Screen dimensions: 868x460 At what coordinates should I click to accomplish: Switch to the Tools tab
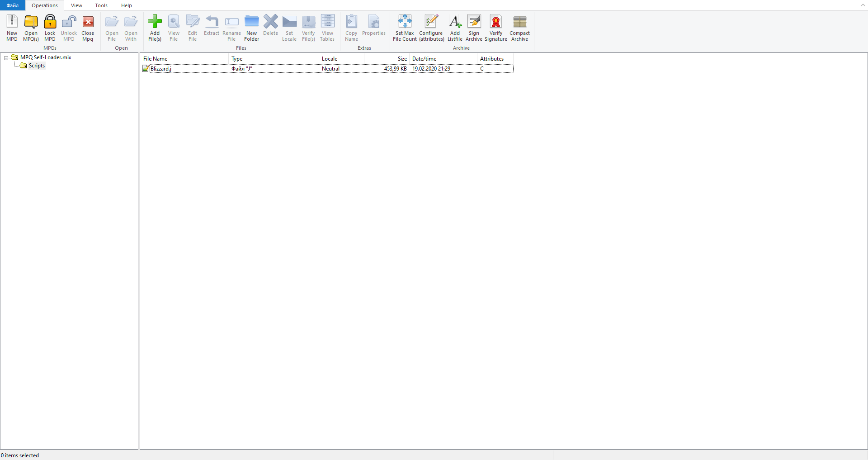point(101,5)
